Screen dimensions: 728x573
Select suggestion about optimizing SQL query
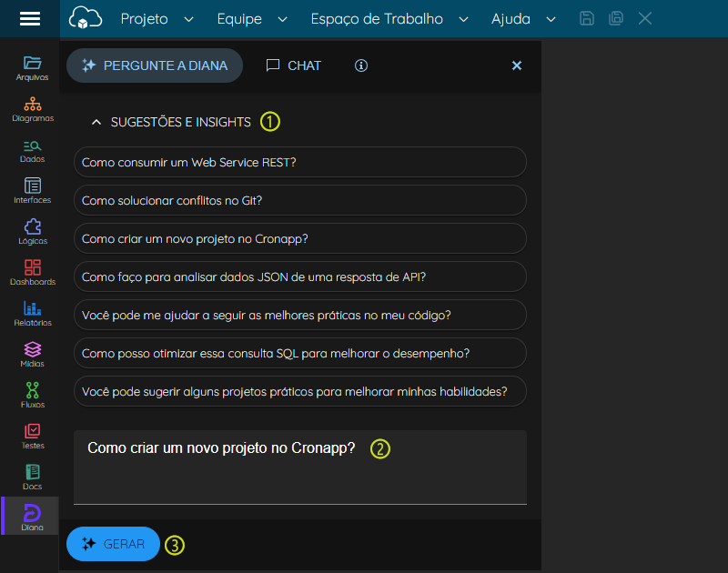coord(300,353)
